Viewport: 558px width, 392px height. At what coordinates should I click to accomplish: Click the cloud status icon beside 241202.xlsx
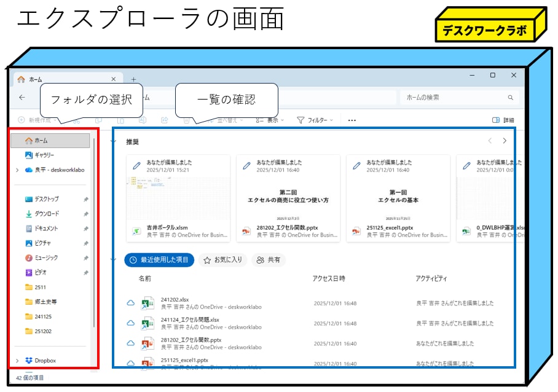(131, 303)
